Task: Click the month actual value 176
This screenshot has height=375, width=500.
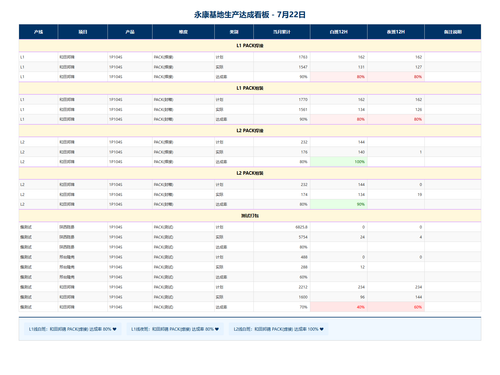Action: tap(304, 152)
